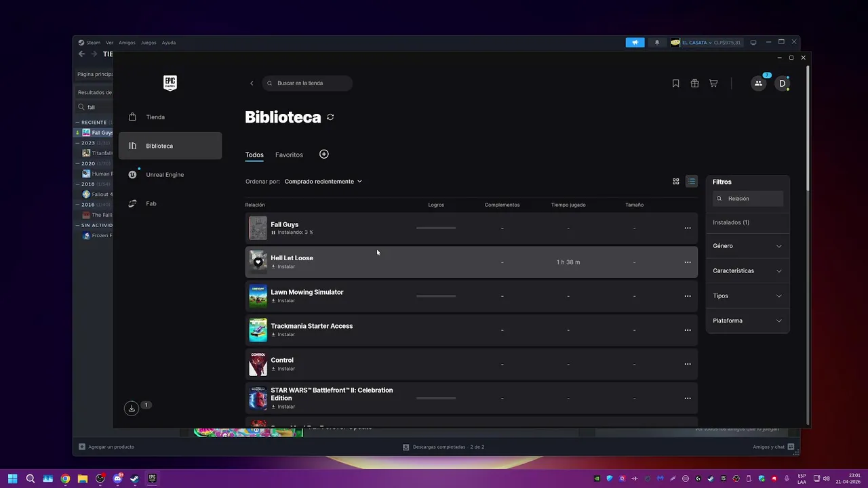Expand the Plataforma filter
The width and height of the screenshot is (868, 488).
click(747, 321)
